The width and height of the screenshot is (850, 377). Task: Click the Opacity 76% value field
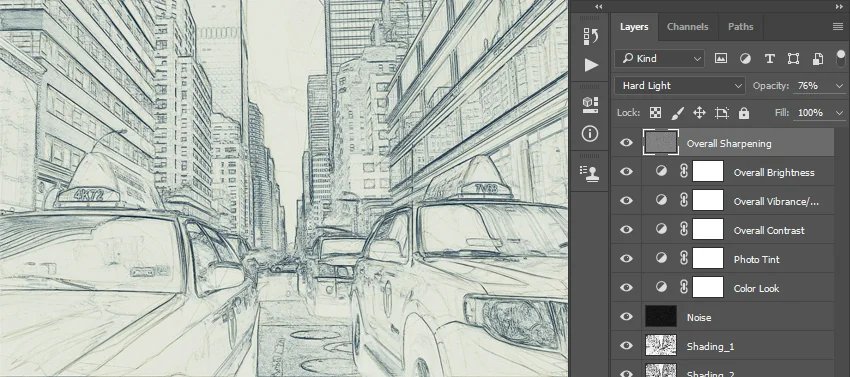pyautogui.click(x=813, y=86)
